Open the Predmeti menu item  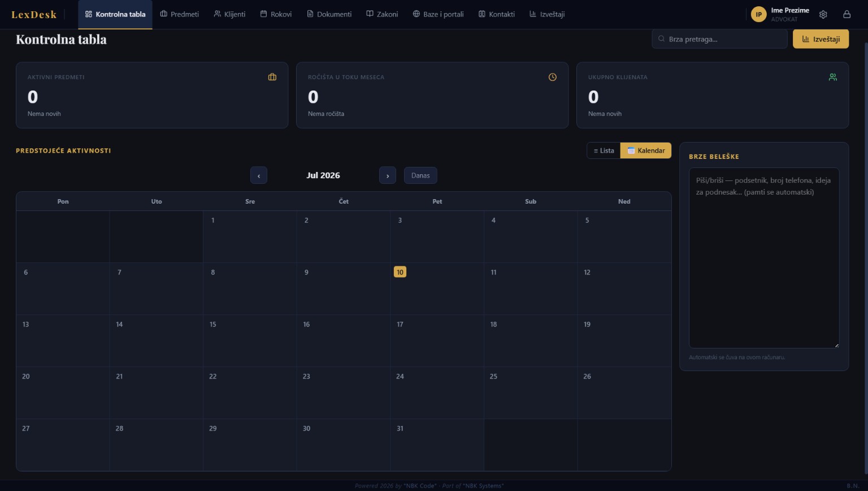point(180,14)
